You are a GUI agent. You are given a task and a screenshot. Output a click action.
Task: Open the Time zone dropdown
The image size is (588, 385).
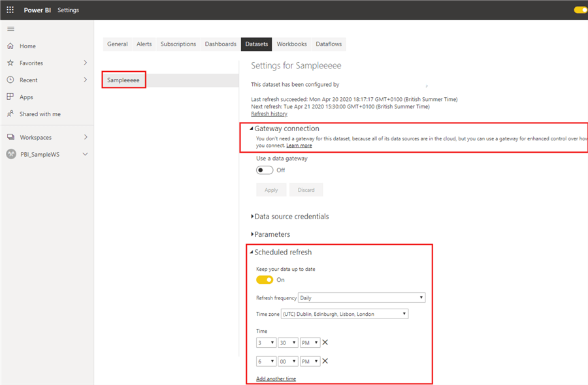click(x=344, y=314)
